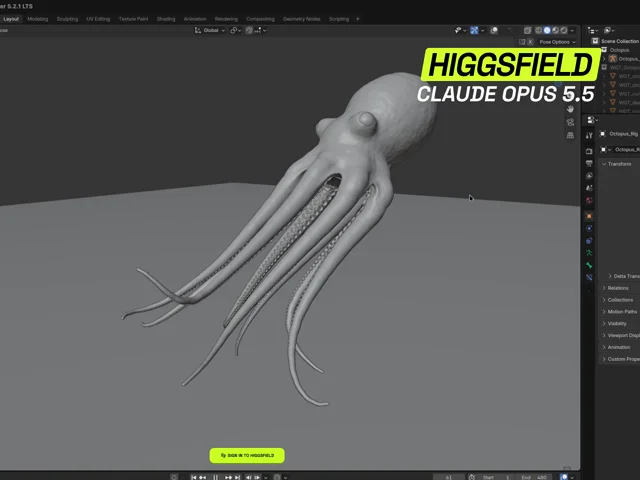Expand the Viewport Display panel
Viewport: 640px width, 480px height.
(604, 336)
